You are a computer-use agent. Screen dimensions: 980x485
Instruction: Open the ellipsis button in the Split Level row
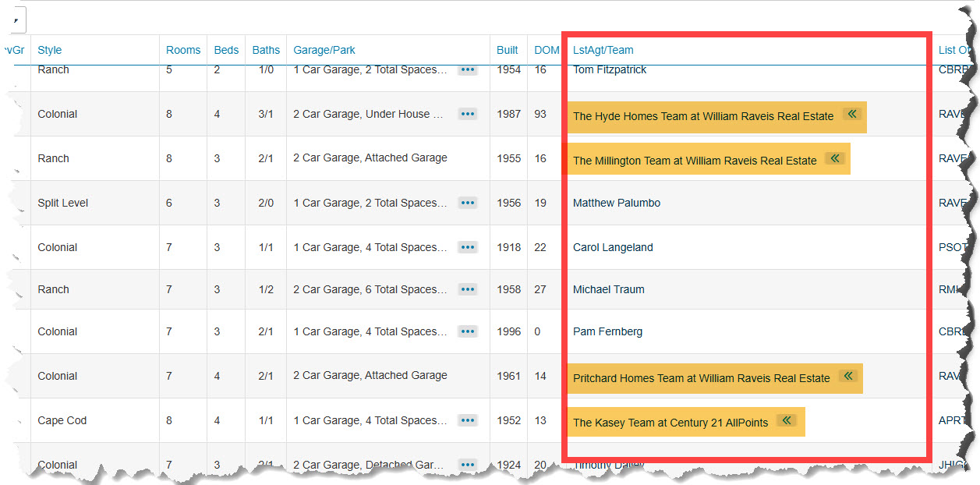(467, 203)
